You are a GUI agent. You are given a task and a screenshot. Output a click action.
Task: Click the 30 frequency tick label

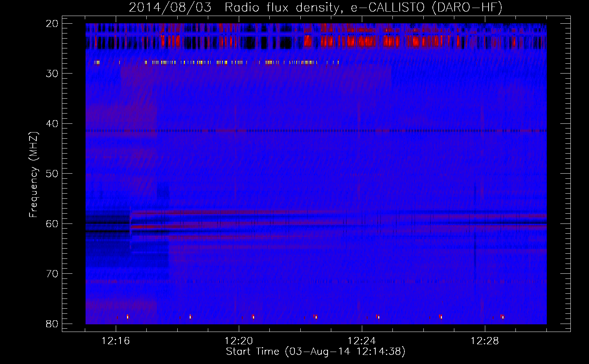(52, 74)
